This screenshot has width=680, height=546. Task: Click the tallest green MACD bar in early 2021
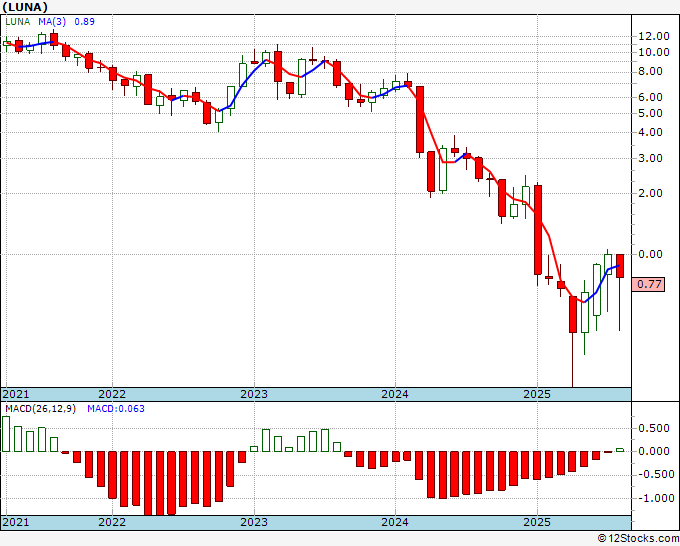pos(6,434)
